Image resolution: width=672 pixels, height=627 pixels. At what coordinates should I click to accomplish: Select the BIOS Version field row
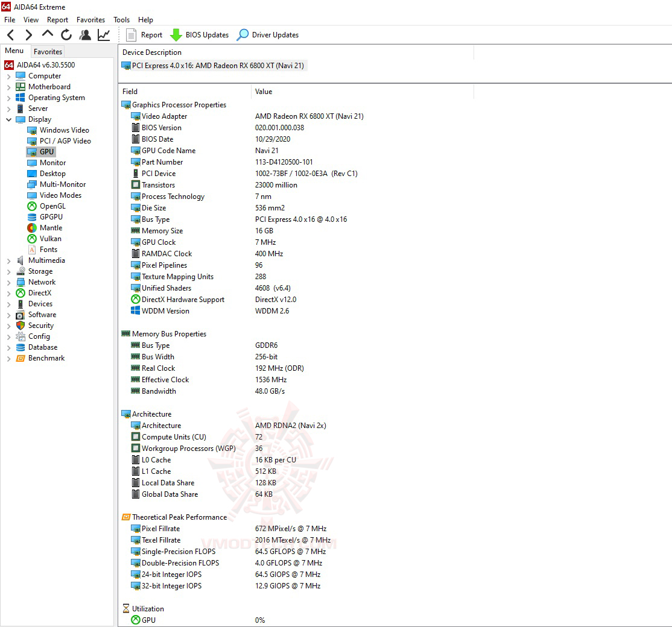pos(217,128)
